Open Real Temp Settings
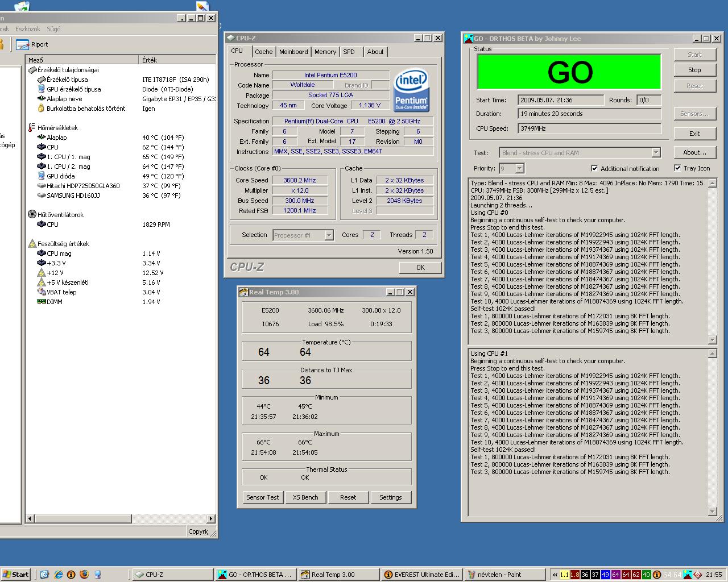The width and height of the screenshot is (728, 582). coord(391,497)
